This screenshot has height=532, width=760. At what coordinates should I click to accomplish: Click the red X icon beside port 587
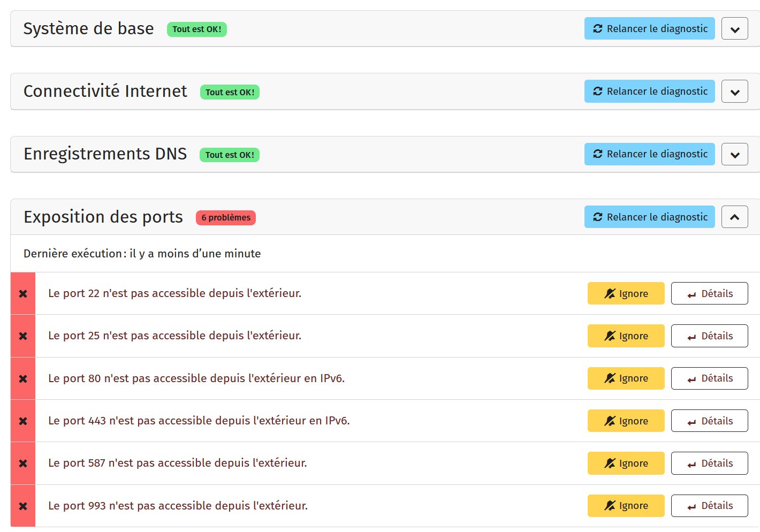pos(23,463)
